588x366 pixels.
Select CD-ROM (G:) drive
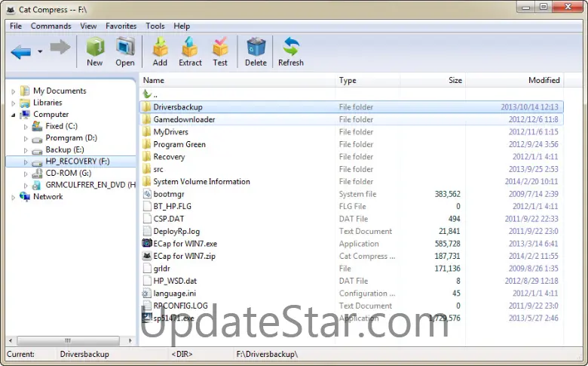[x=69, y=173]
